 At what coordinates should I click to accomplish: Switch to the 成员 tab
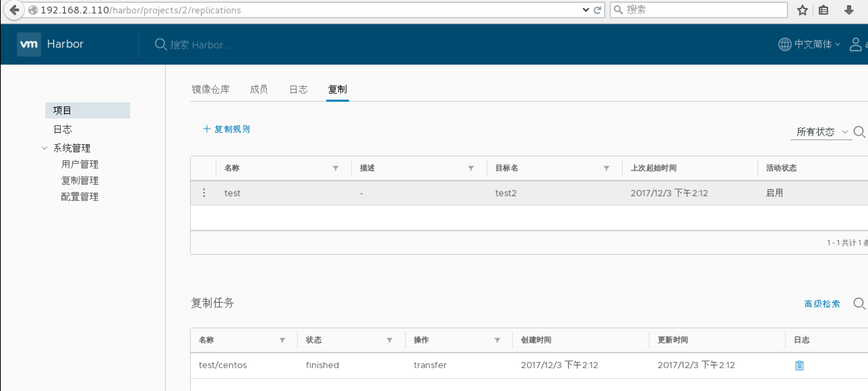pos(259,89)
